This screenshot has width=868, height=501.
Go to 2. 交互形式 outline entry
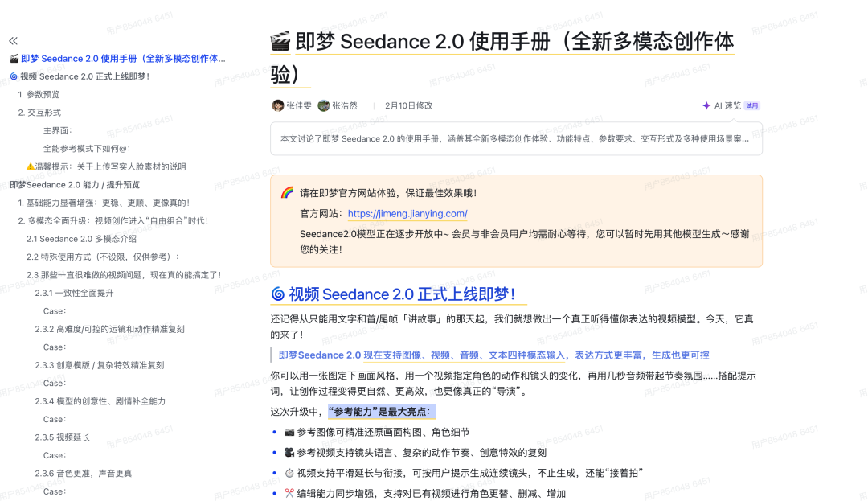(39, 113)
